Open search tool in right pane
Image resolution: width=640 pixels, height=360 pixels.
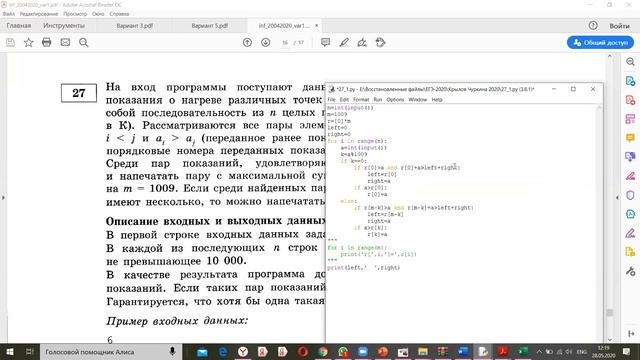(630, 62)
